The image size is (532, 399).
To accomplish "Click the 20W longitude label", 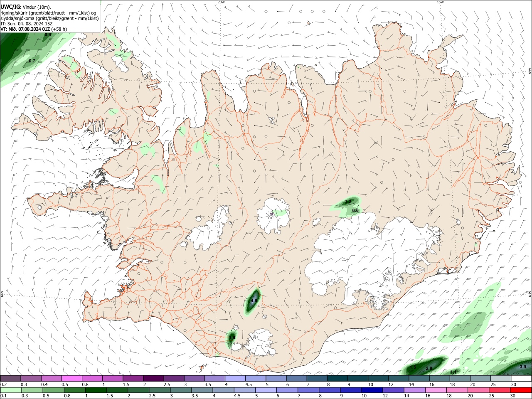I will tap(221, 2).
